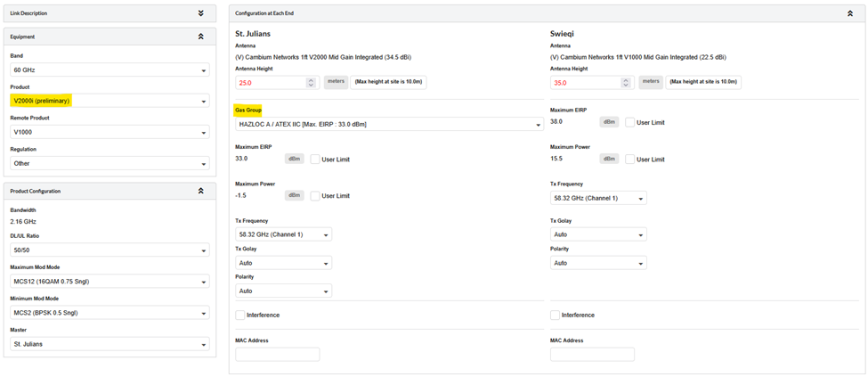The width and height of the screenshot is (868, 377).
Task: Expand the Link Description panel chevron
Action: [x=201, y=13]
